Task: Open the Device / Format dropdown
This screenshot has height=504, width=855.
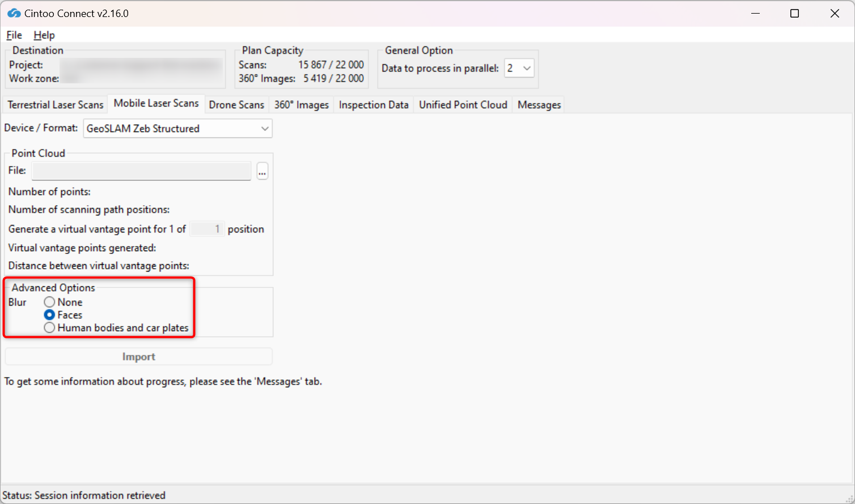Action: pyautogui.click(x=177, y=128)
